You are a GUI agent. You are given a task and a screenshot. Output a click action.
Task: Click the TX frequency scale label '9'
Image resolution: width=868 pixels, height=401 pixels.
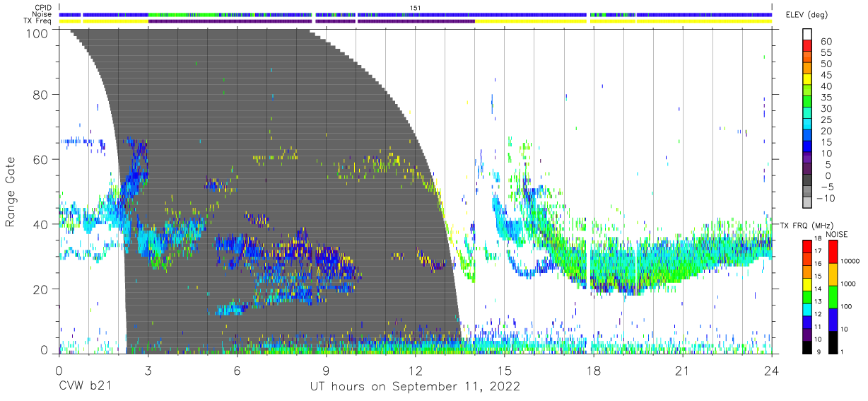tap(820, 353)
